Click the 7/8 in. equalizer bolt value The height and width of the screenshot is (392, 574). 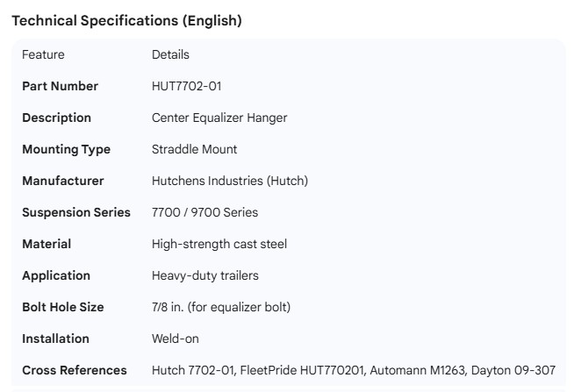point(221,307)
